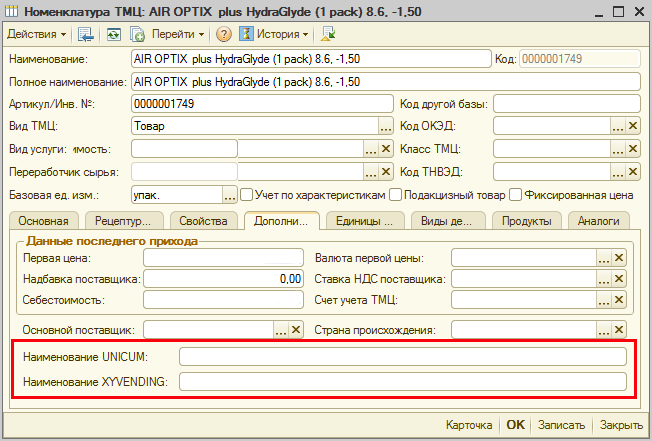Viewport: 652px width, 441px height.
Task: Clear the Страна происхождения field with X
Action: click(619, 330)
